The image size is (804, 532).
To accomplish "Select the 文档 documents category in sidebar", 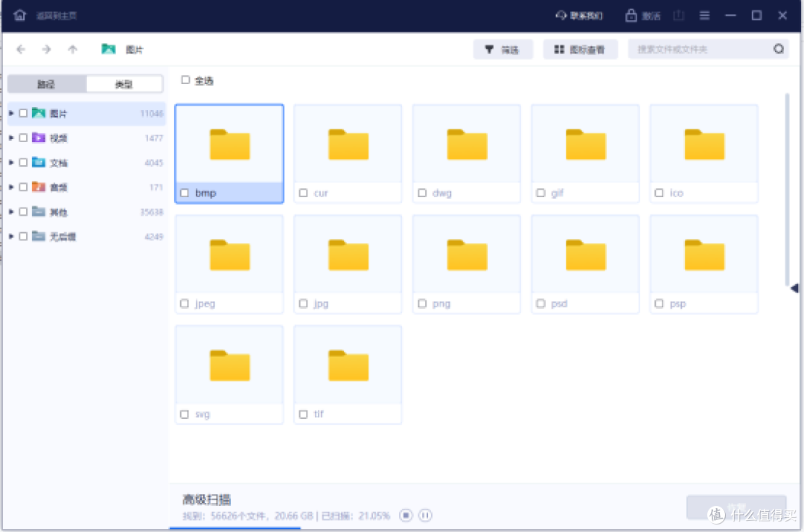I will (x=86, y=162).
